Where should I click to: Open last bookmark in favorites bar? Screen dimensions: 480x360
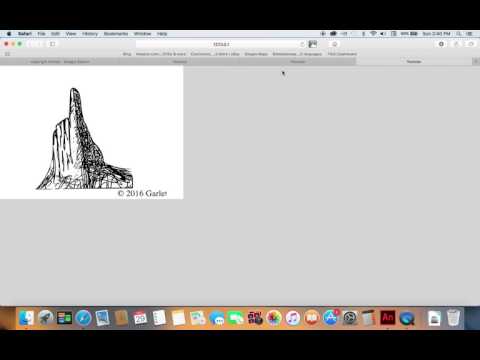(x=342, y=54)
